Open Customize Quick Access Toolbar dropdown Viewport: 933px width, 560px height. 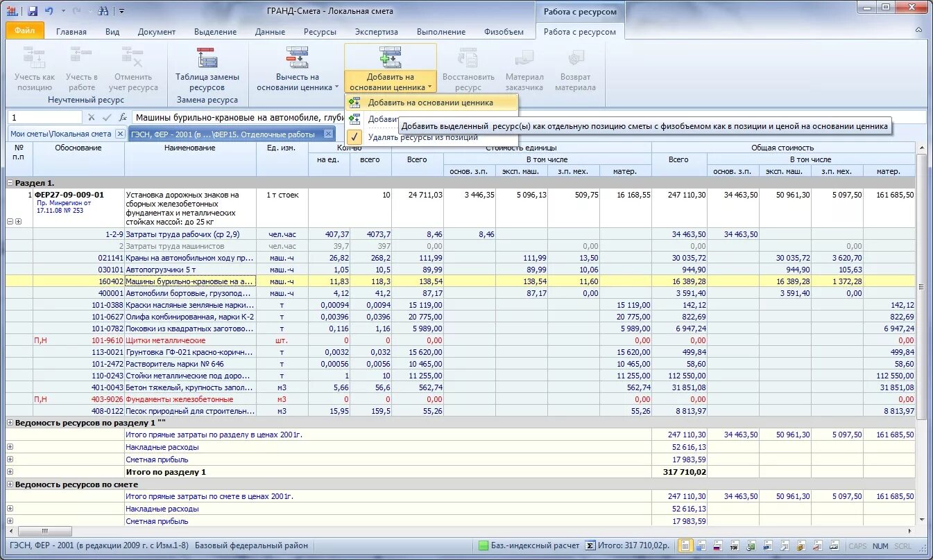pos(122,11)
